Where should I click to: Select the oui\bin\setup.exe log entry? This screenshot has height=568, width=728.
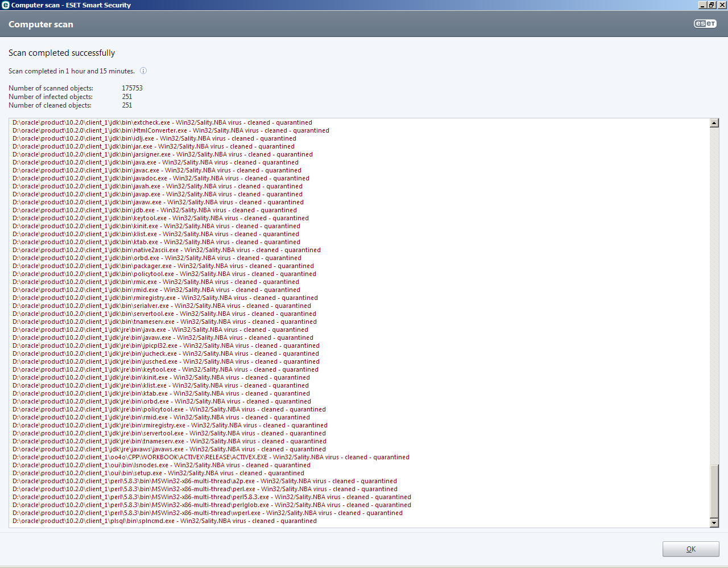pyautogui.click(x=158, y=473)
